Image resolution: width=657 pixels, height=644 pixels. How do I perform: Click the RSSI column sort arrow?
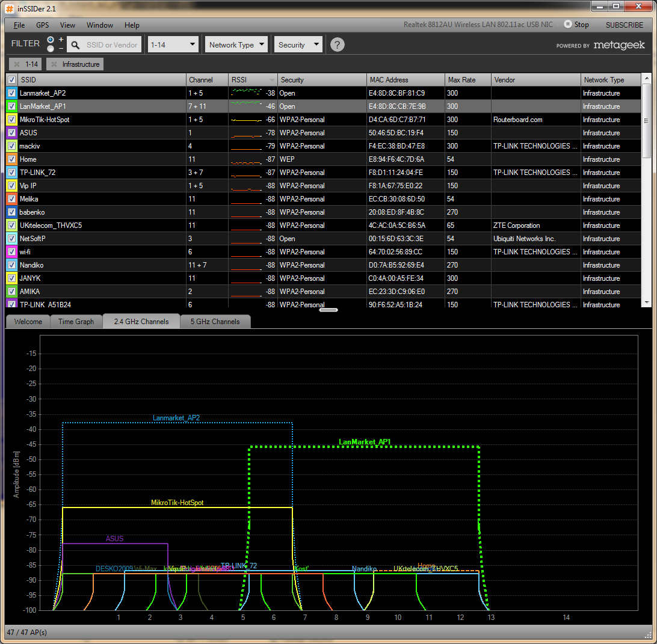(272, 80)
